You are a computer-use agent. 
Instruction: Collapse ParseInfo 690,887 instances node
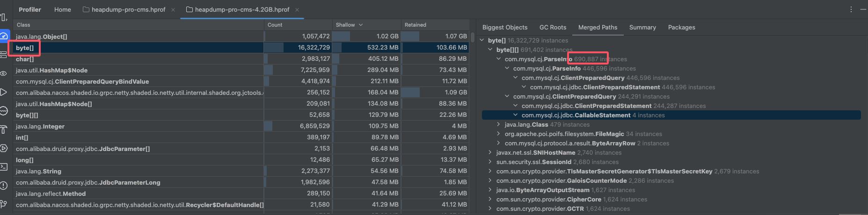point(499,59)
